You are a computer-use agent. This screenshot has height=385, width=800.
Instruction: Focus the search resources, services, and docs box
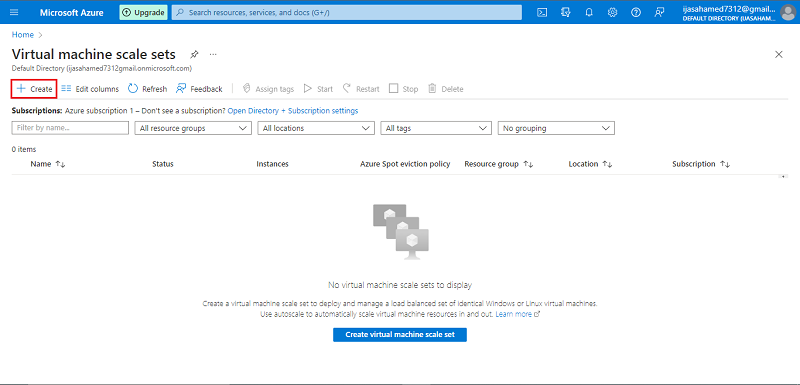347,12
